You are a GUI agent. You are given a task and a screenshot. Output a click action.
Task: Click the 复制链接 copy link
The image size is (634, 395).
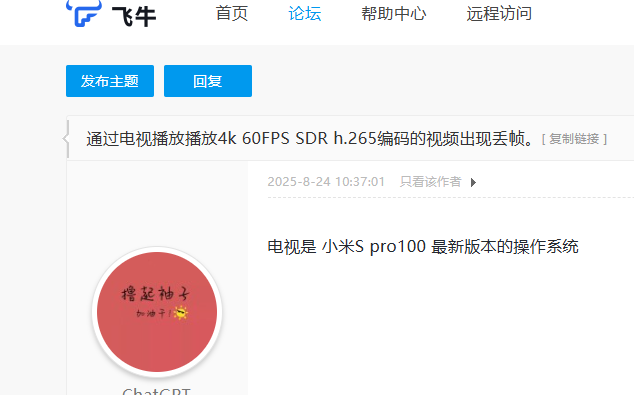pos(574,139)
